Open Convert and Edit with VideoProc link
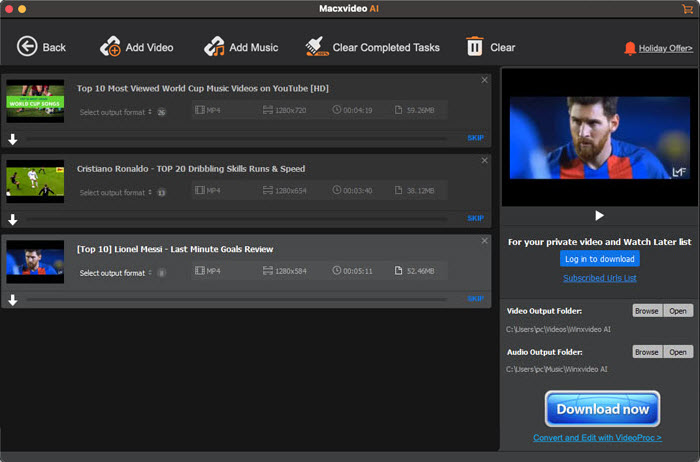This screenshot has height=462, width=700. 597,437
